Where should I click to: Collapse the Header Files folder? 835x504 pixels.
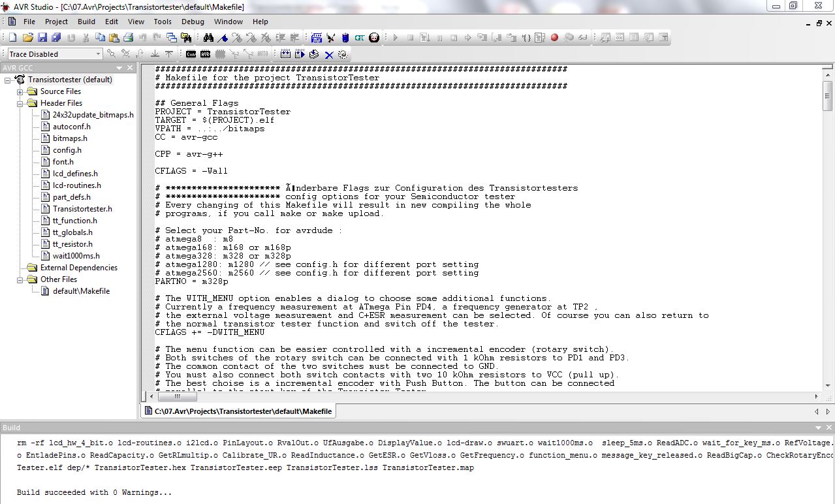pos(20,103)
